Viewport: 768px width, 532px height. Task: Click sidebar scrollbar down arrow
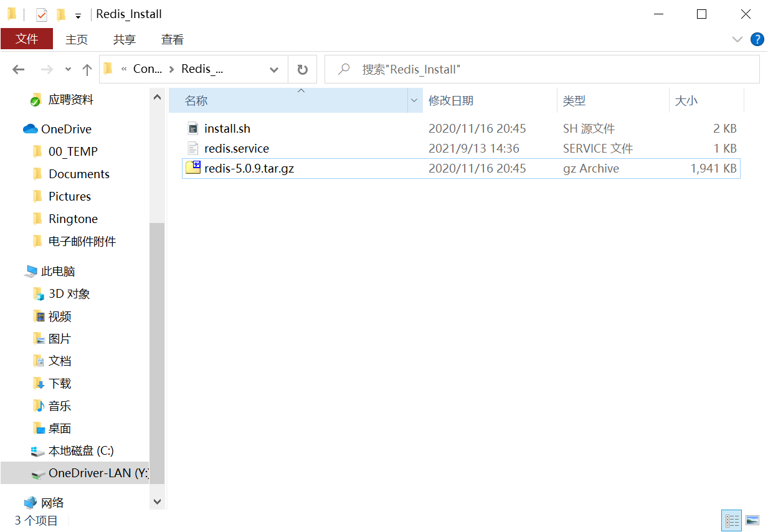click(x=157, y=501)
